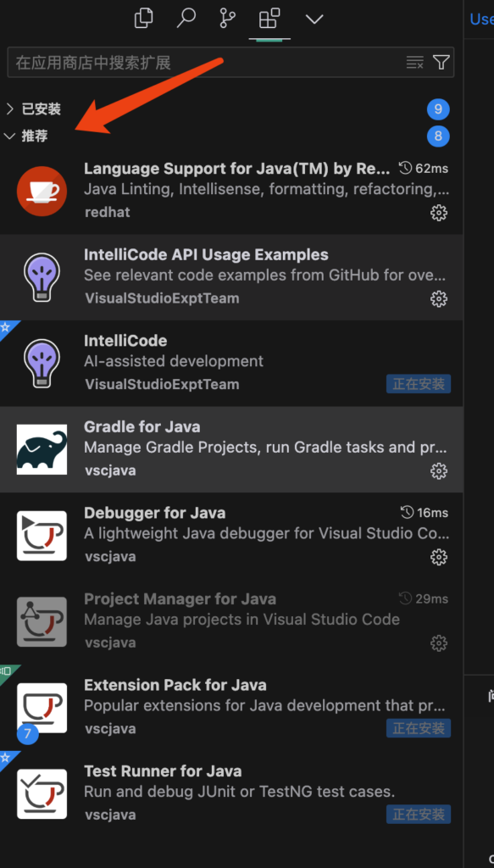
Task: Open the Test Runner for Java icon
Action: coord(42,793)
